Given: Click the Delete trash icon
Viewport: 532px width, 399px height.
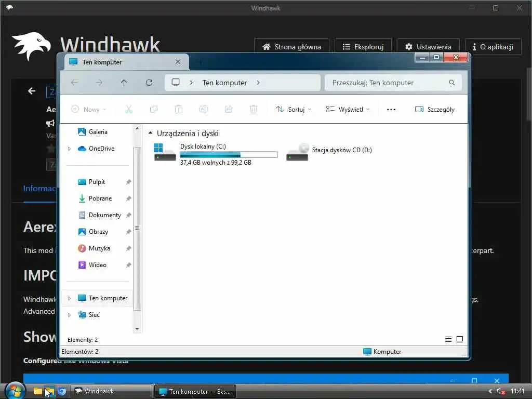Looking at the screenshot, I should 254,109.
